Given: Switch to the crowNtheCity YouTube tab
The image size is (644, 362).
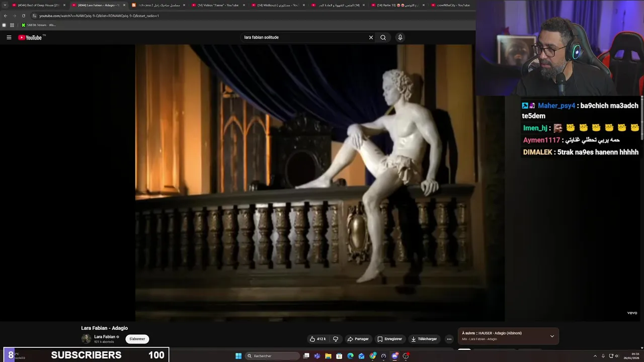Looking at the screenshot, I should 453,5.
